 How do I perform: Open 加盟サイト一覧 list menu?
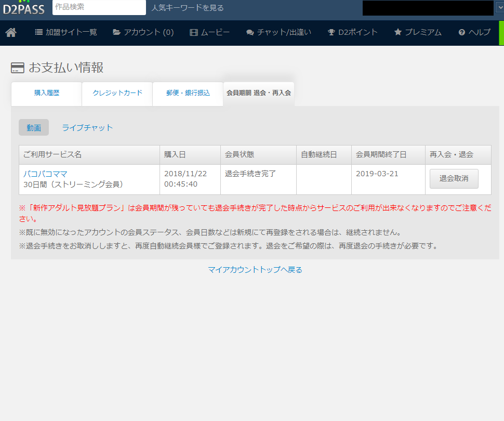pos(66,32)
